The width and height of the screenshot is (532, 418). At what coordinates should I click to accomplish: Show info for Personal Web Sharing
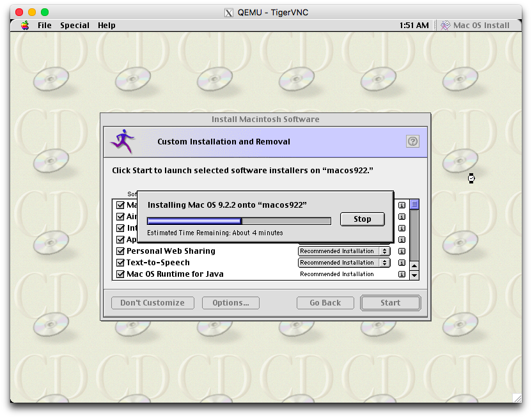click(402, 251)
